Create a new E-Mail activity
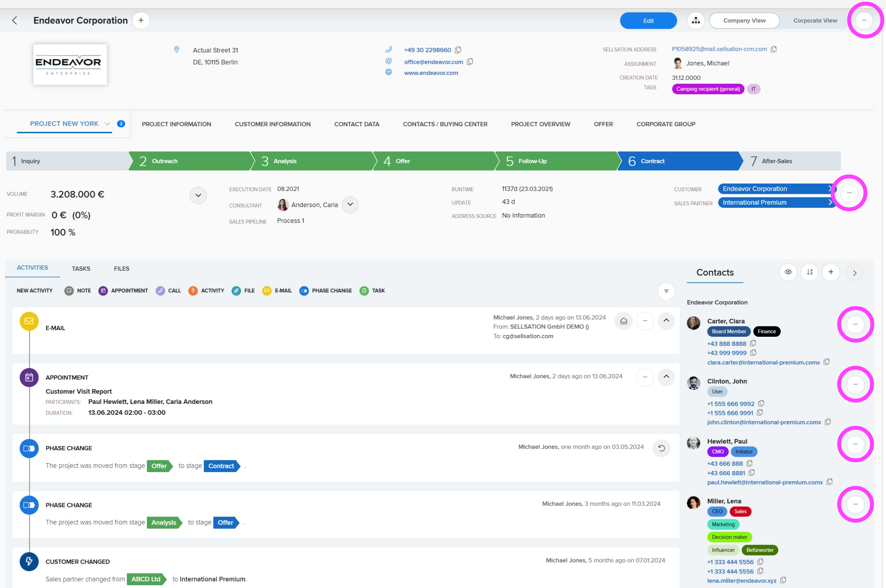 tap(277, 291)
